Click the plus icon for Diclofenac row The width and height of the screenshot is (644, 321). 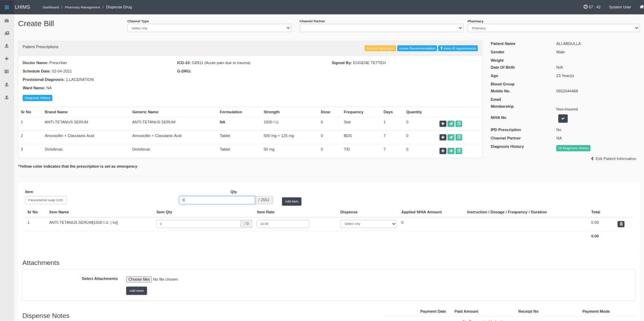coord(443,151)
